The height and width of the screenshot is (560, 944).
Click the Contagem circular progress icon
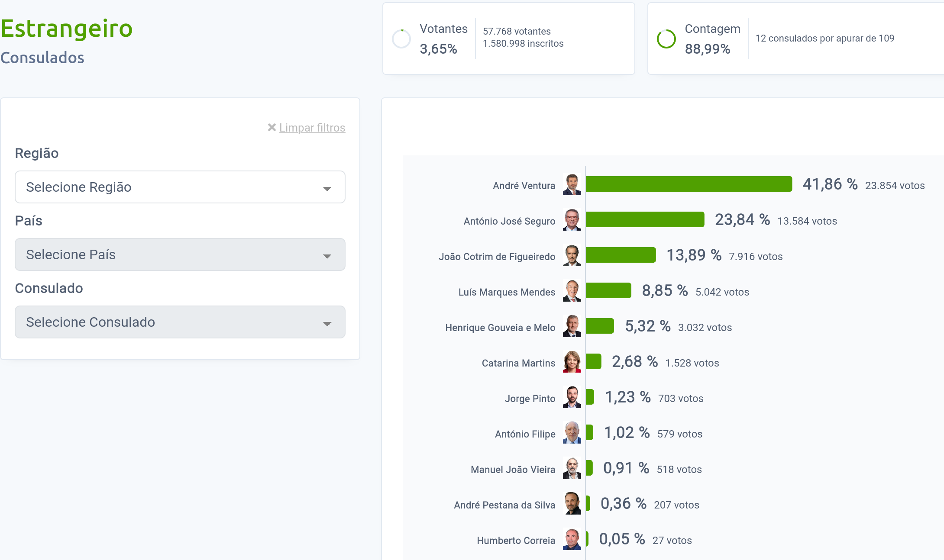666,39
